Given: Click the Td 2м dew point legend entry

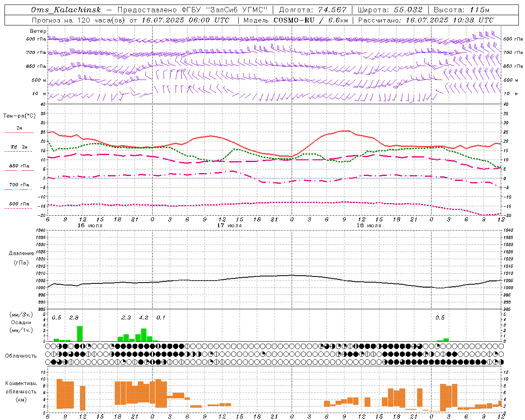Looking at the screenshot, I should pos(19,148).
